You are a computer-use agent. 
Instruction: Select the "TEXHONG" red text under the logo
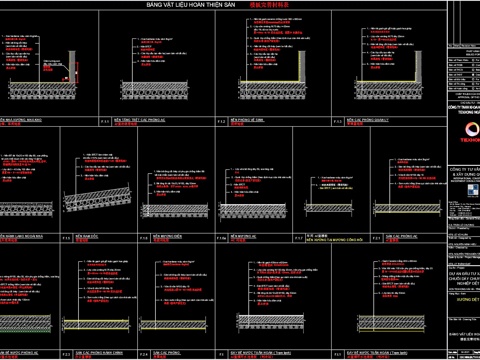point(470,140)
